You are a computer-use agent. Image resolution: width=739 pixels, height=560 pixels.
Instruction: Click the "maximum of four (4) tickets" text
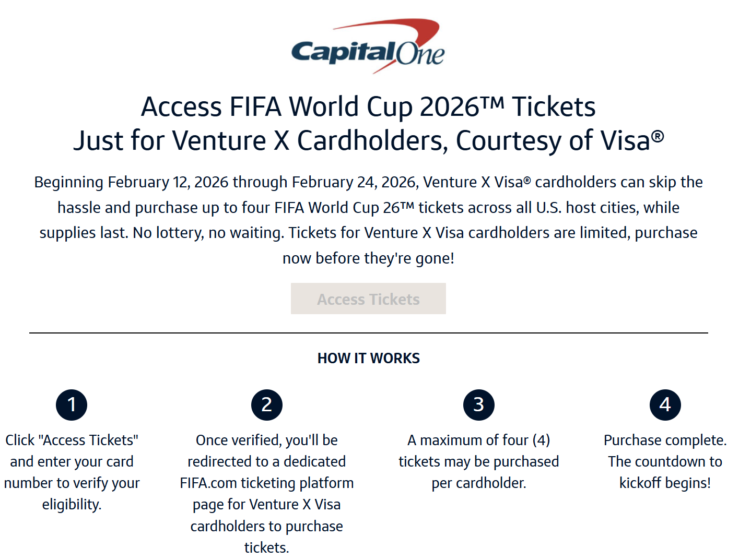coord(478,451)
